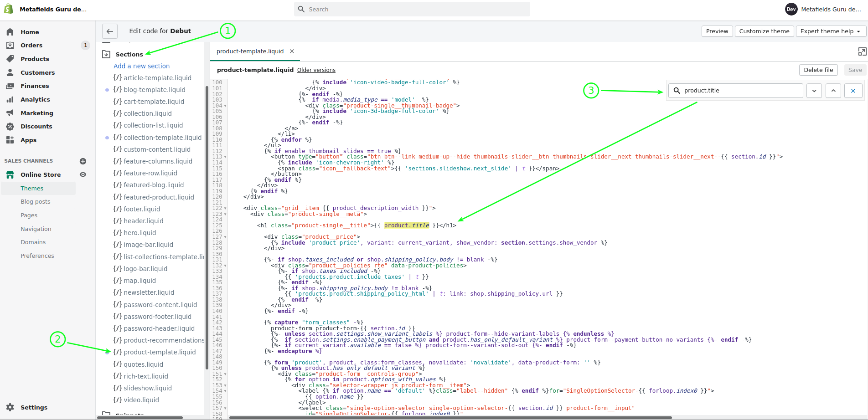
Task: Click highlighted product.title in code
Action: 407,225
